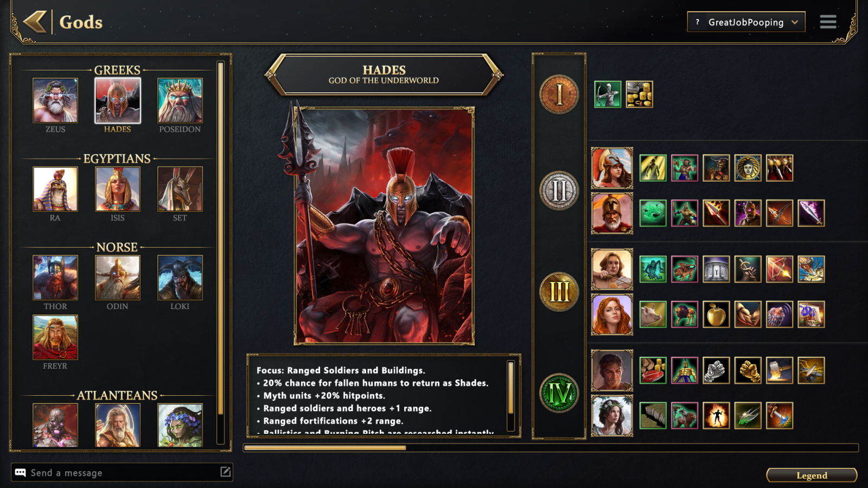The height and width of the screenshot is (488, 868).
Task: Click the golden apple tech icon
Action: (716, 314)
